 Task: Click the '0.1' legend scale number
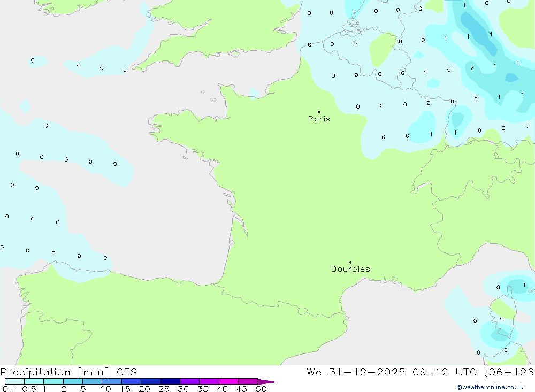(9, 389)
